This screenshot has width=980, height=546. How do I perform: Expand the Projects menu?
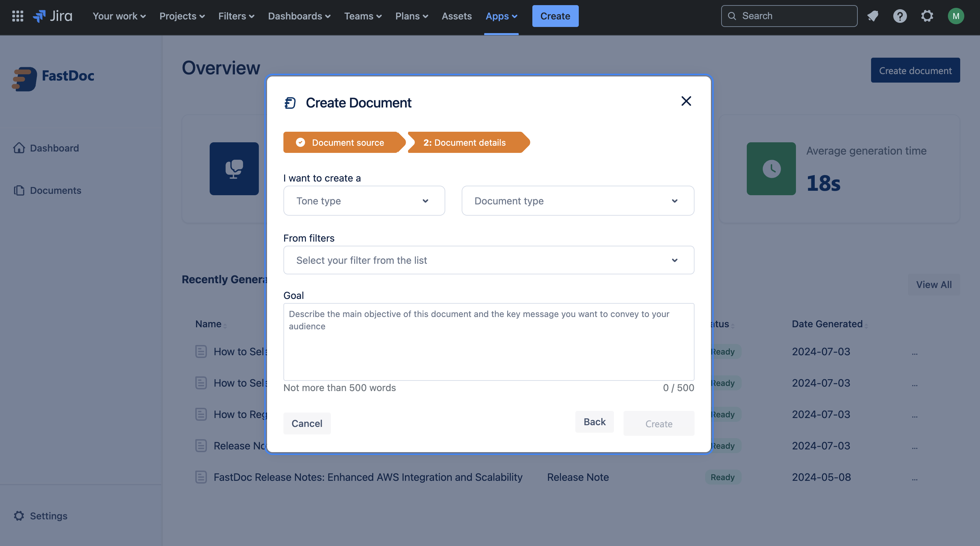(x=182, y=16)
